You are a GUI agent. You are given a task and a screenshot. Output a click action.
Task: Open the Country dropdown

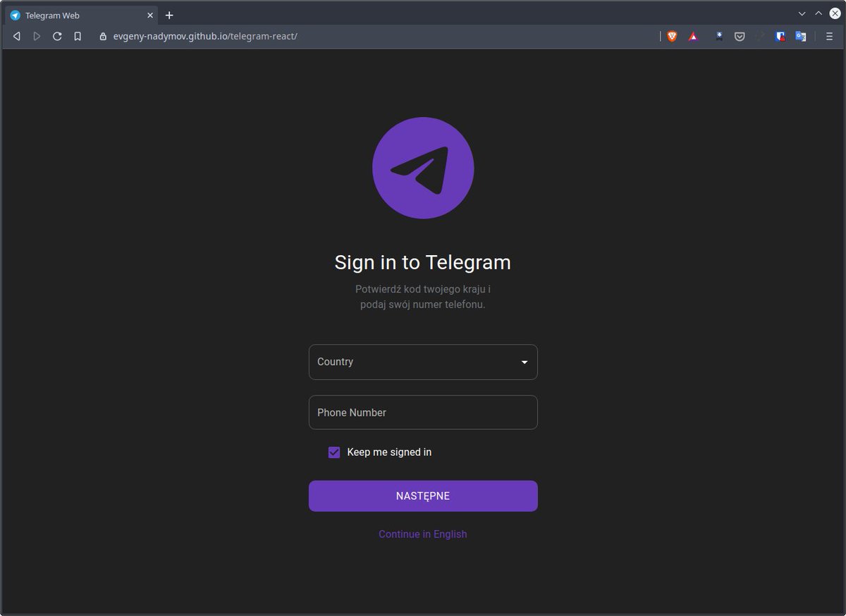pos(423,362)
